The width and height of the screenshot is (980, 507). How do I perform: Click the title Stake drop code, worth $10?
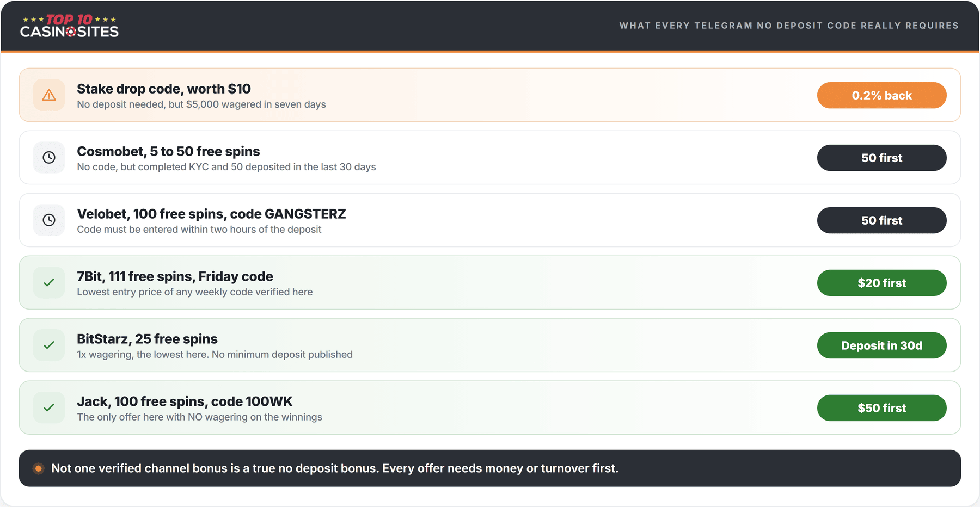point(164,89)
